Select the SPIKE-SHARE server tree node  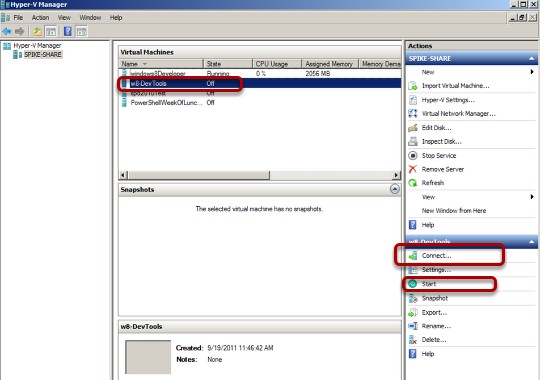coord(43,54)
